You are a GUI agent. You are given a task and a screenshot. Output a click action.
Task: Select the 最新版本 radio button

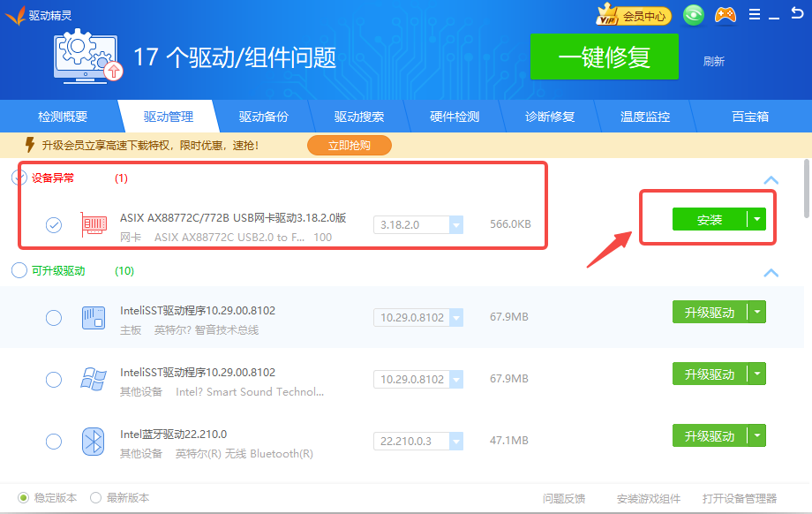[95, 497]
